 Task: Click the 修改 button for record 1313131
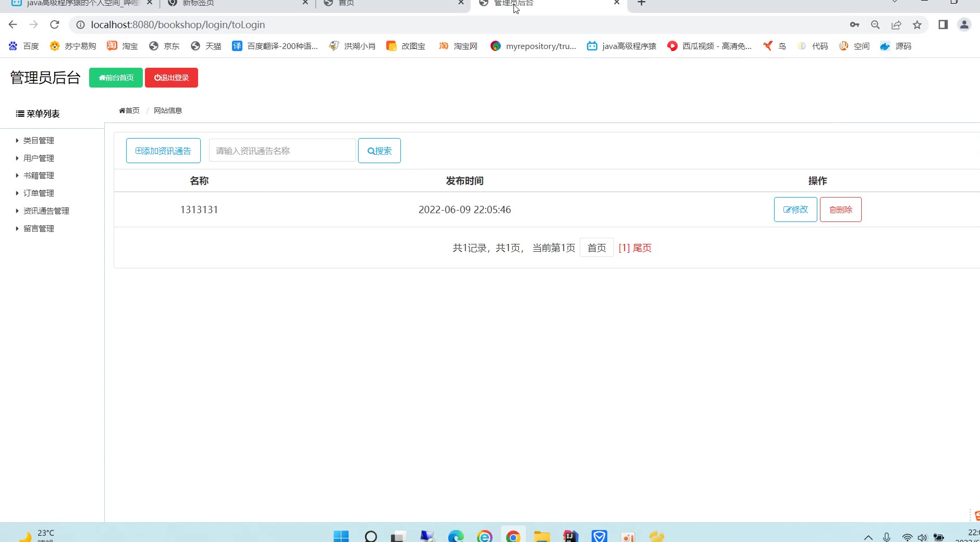795,210
